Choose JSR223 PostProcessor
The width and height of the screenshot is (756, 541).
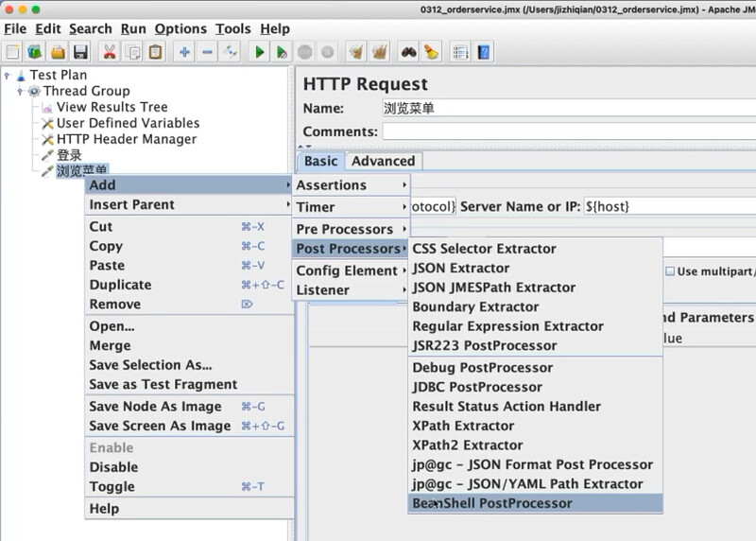535,345
